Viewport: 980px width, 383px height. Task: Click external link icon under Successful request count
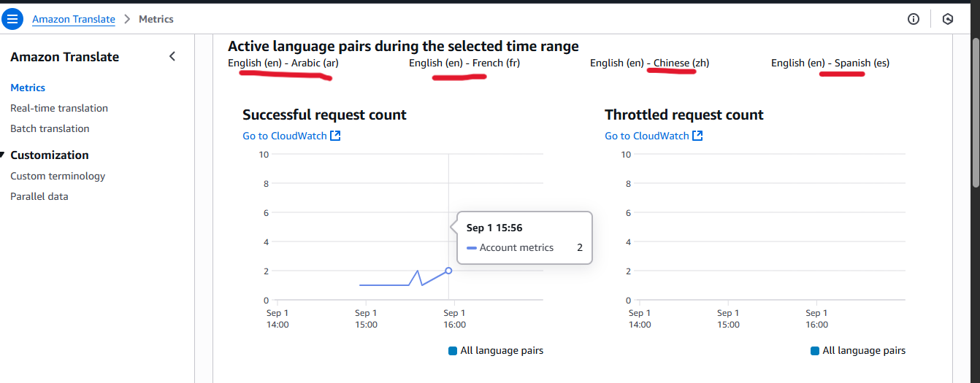pos(335,136)
